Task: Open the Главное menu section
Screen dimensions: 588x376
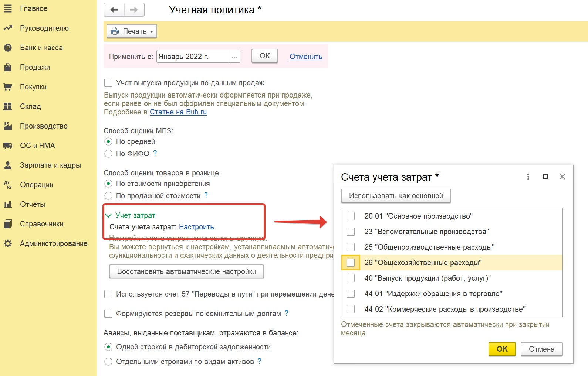Action: [34, 8]
